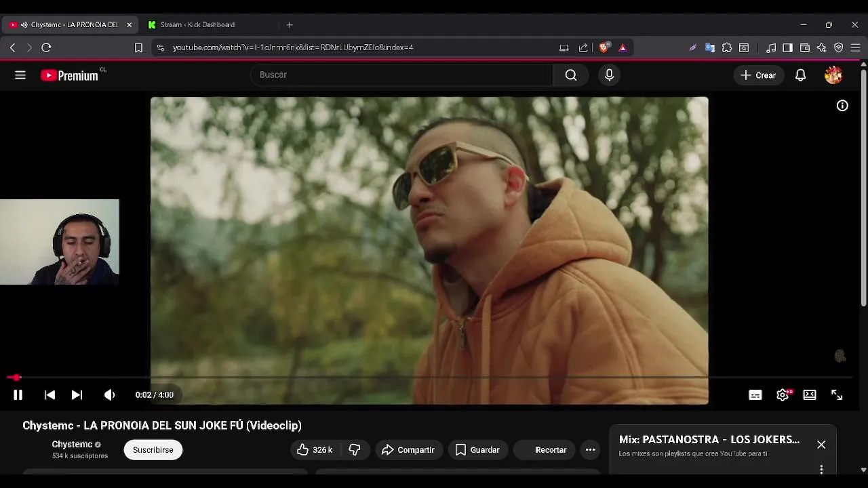Save video with Guardar

coord(477,450)
